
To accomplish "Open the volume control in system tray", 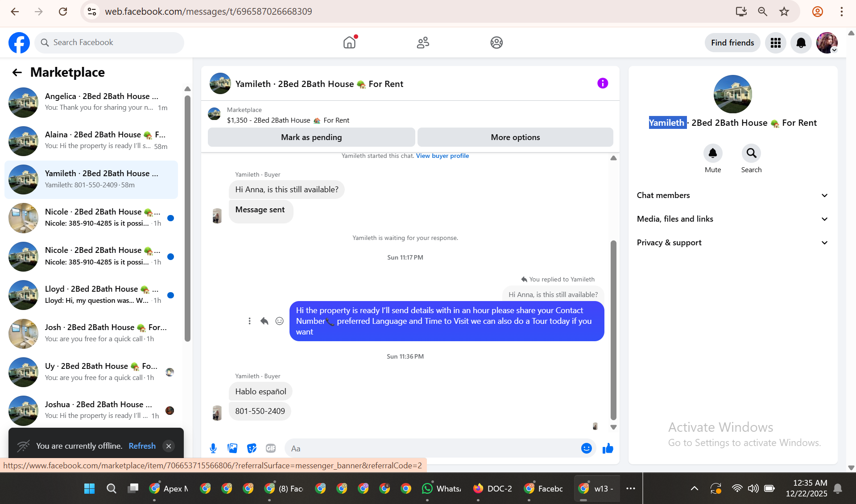I will 753,488.
